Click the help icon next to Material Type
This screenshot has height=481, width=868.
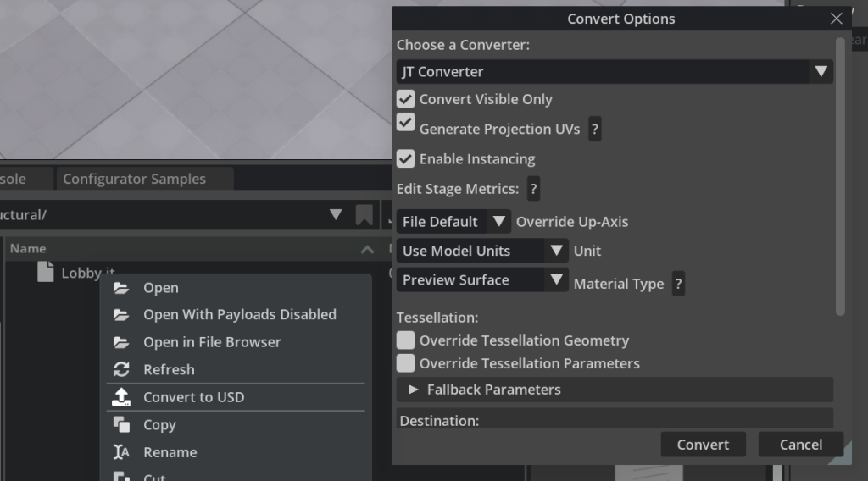[677, 285]
